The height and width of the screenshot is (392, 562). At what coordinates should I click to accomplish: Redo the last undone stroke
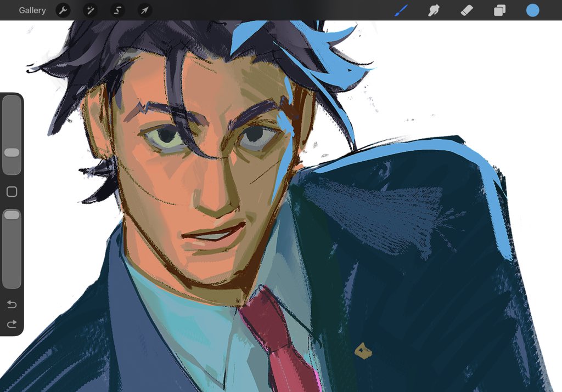coord(12,324)
